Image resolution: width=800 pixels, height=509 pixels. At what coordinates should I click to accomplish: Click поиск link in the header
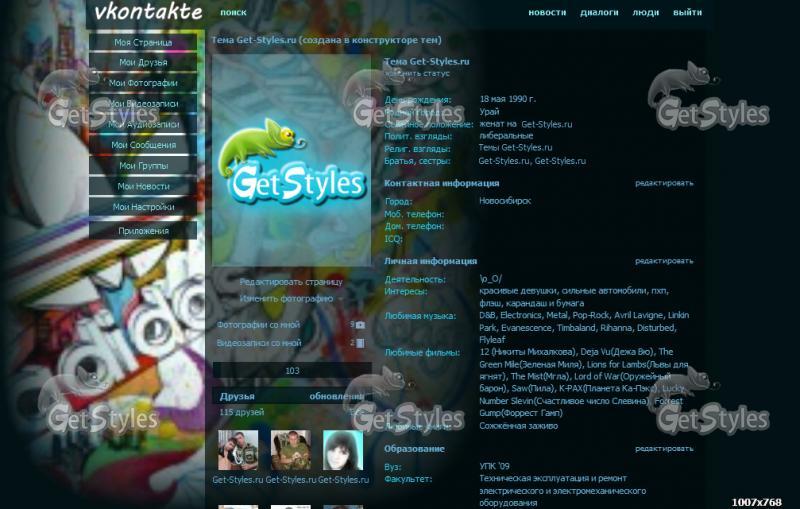[x=233, y=13]
